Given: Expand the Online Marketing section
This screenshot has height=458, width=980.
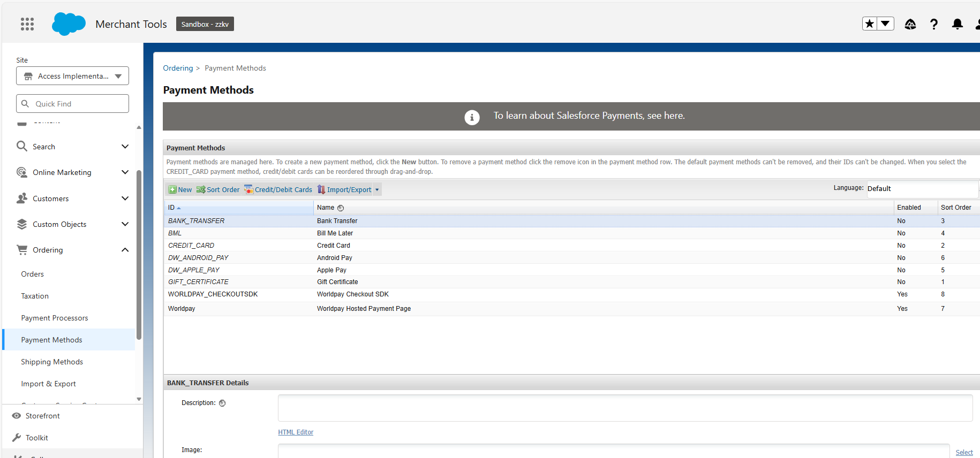Looking at the screenshot, I should click(x=125, y=172).
